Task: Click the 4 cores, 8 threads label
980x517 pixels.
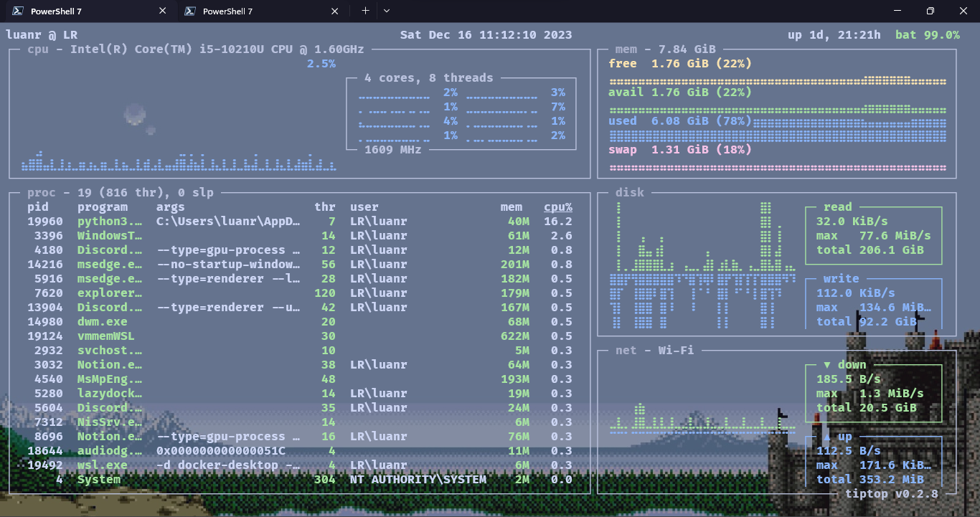Action: (429, 78)
